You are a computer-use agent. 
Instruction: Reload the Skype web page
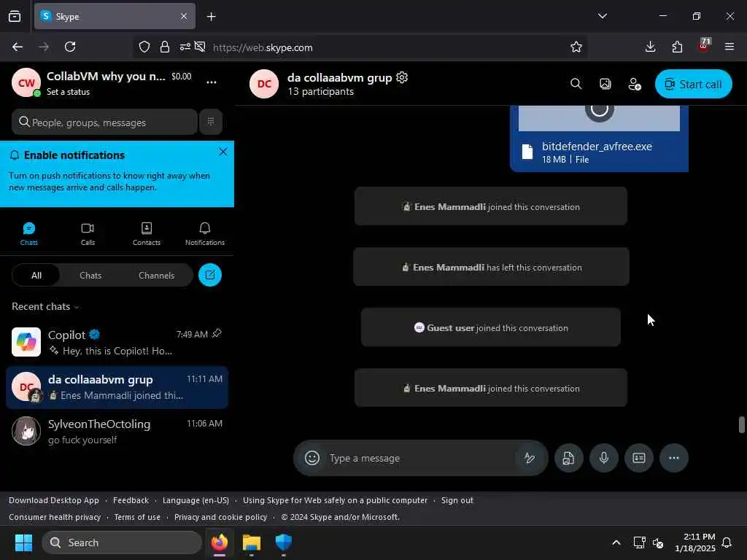tap(70, 47)
